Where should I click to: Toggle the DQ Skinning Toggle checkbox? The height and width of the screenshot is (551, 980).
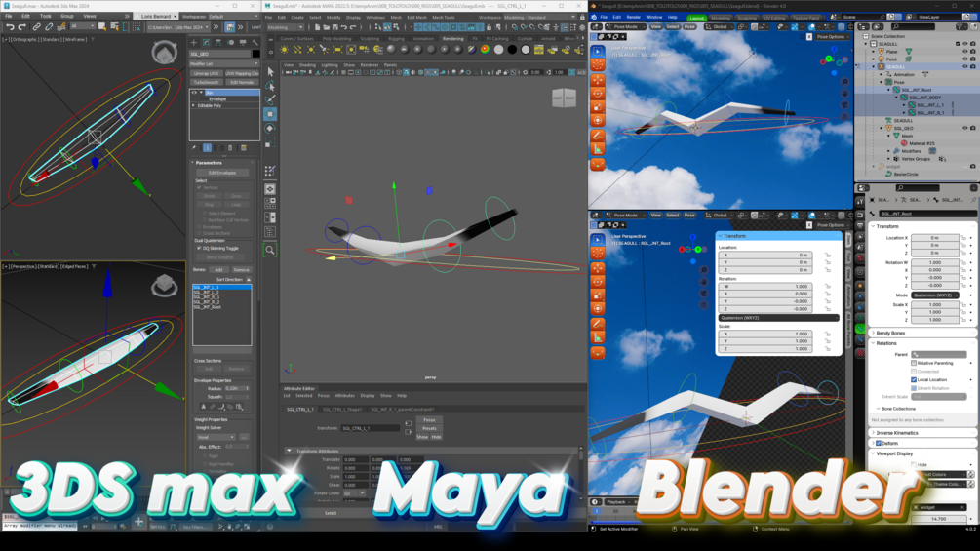tap(199, 248)
